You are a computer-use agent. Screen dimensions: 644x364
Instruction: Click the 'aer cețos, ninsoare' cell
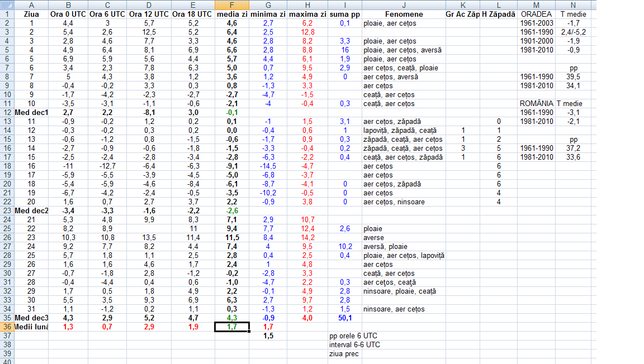(x=404, y=202)
